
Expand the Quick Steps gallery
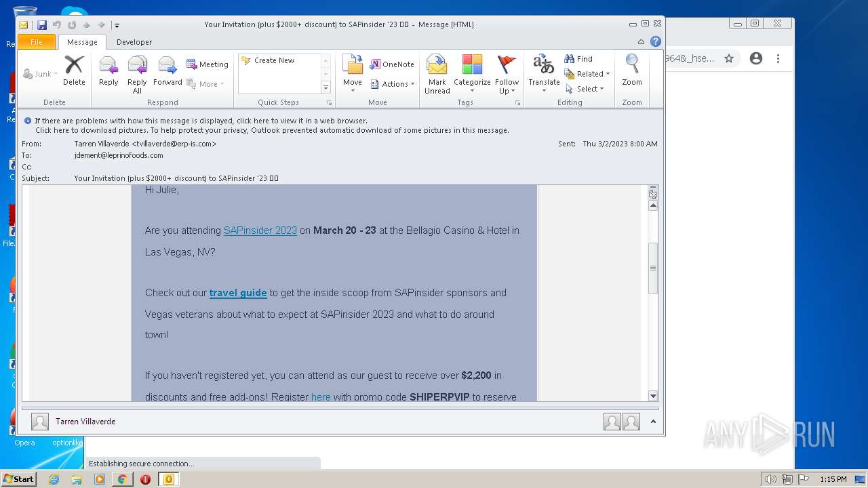click(325, 87)
